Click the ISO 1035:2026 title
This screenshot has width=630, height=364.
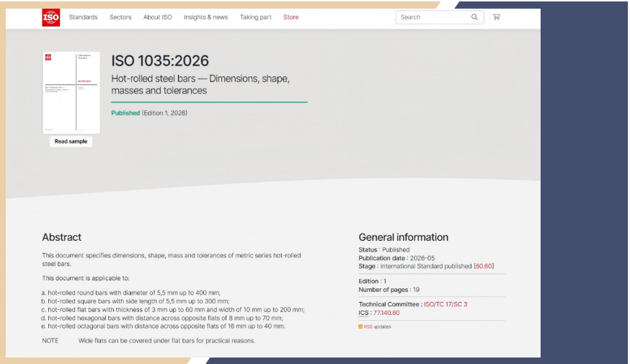[x=160, y=61]
